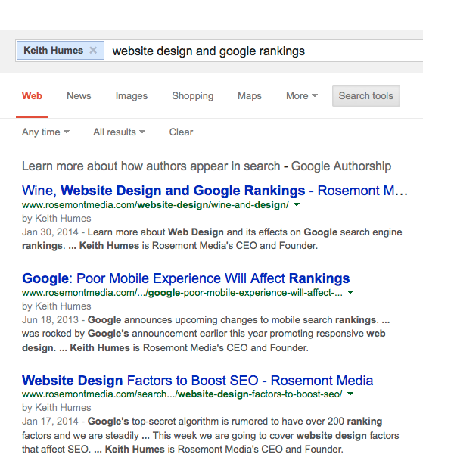The image size is (454, 476).
Task: Go to the Shopping tab
Action: pos(192,96)
